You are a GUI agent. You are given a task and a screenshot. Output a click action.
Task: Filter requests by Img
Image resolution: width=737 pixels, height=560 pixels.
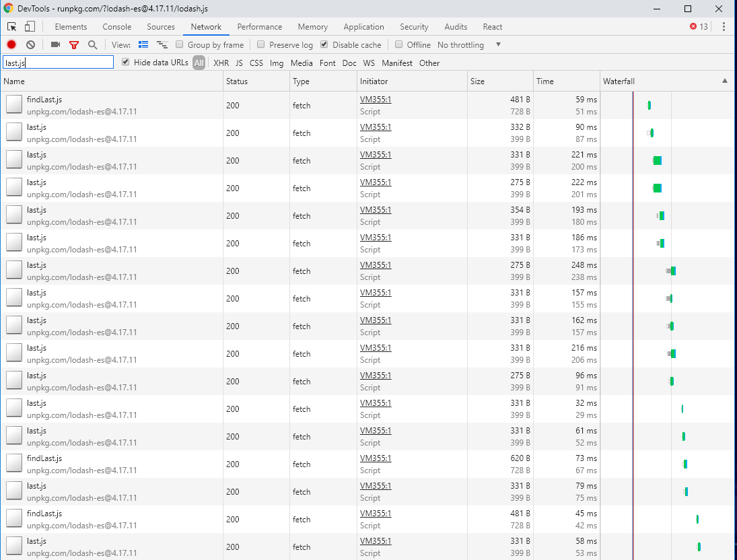pyautogui.click(x=277, y=63)
